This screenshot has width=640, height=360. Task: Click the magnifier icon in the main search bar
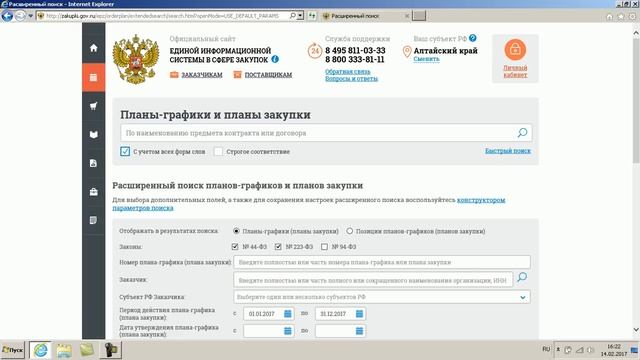(522, 133)
